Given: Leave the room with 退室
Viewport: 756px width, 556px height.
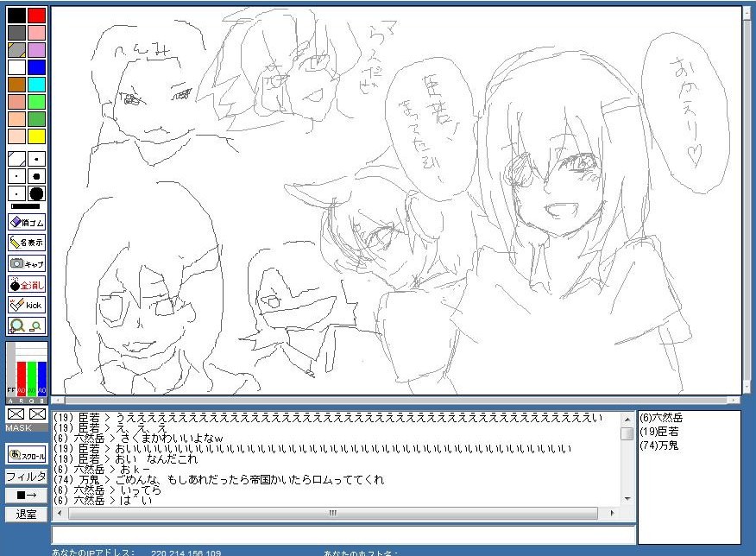Looking at the screenshot, I should [27, 514].
